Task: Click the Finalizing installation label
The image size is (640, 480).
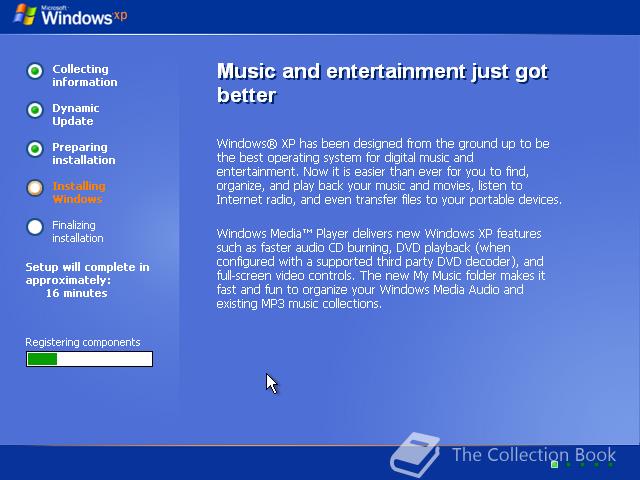Action: 78,231
